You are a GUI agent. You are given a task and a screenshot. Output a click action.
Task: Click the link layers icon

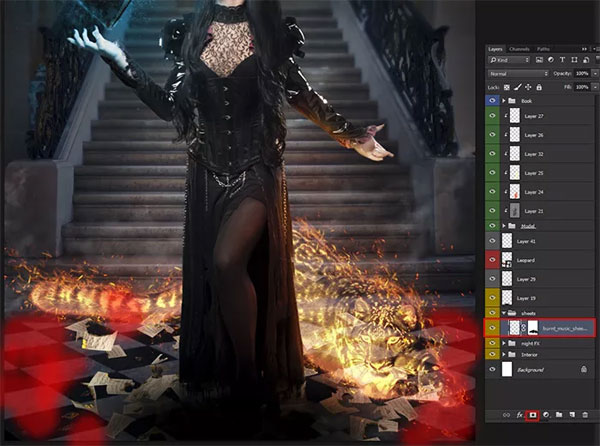506,415
